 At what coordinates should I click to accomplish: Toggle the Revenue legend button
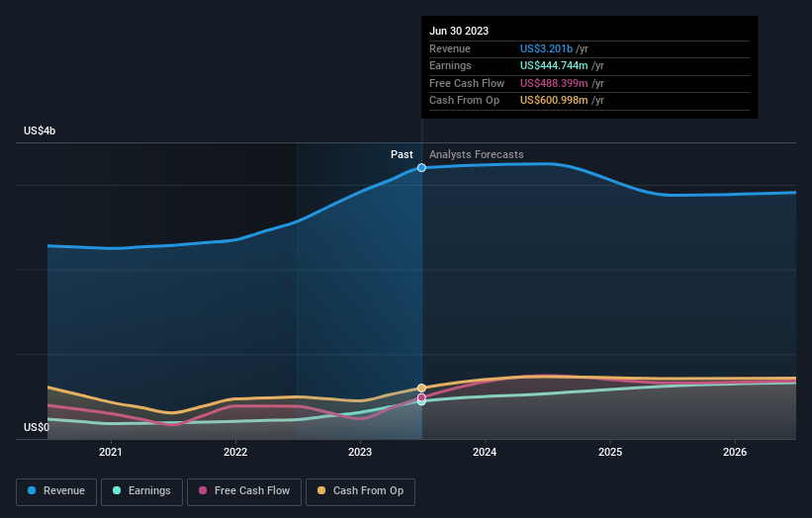tap(56, 491)
